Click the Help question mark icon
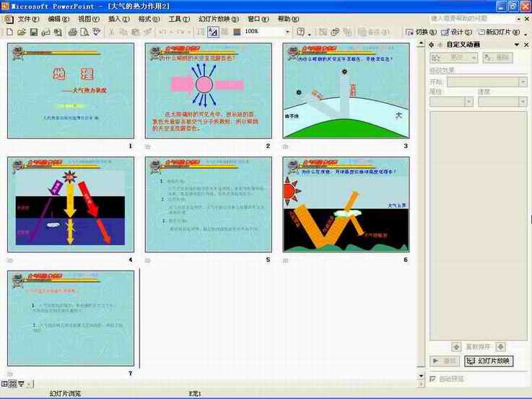 [300, 32]
